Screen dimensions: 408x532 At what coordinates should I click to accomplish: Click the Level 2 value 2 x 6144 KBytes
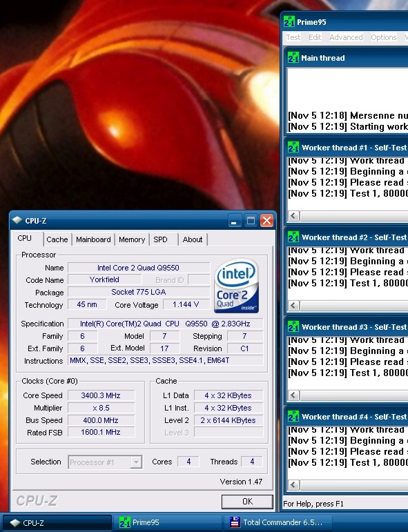pos(229,420)
